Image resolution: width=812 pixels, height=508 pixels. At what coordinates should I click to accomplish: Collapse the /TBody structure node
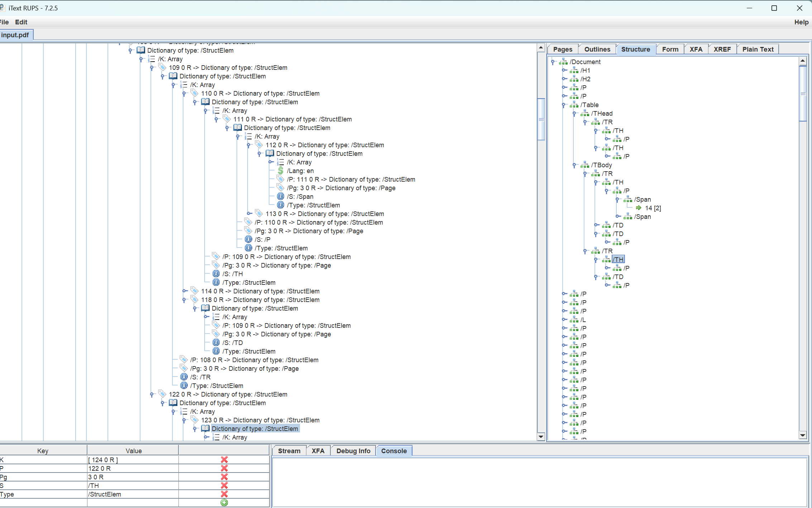[x=574, y=165]
